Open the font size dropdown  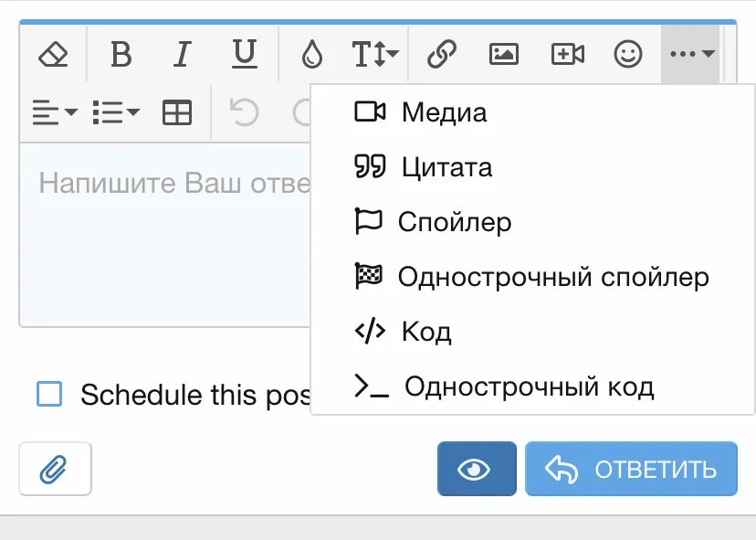(377, 54)
